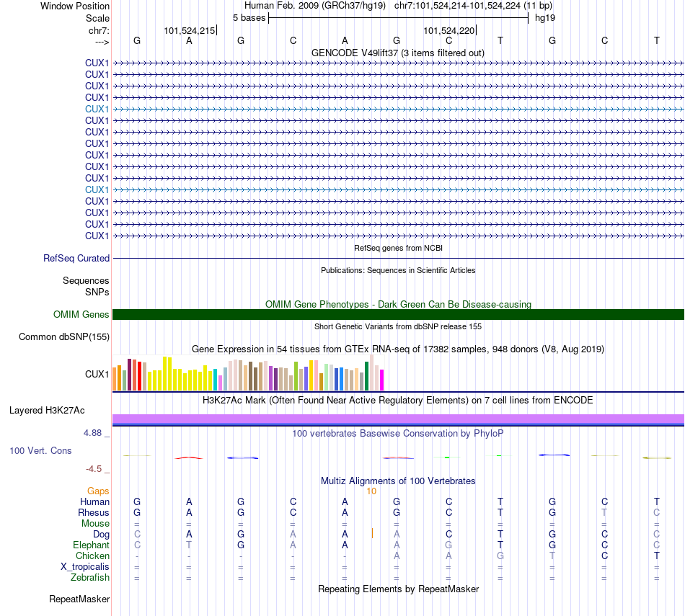The height and width of the screenshot is (616, 685).
Task: Open GENCODE V49lift37 track title
Action: [397, 53]
